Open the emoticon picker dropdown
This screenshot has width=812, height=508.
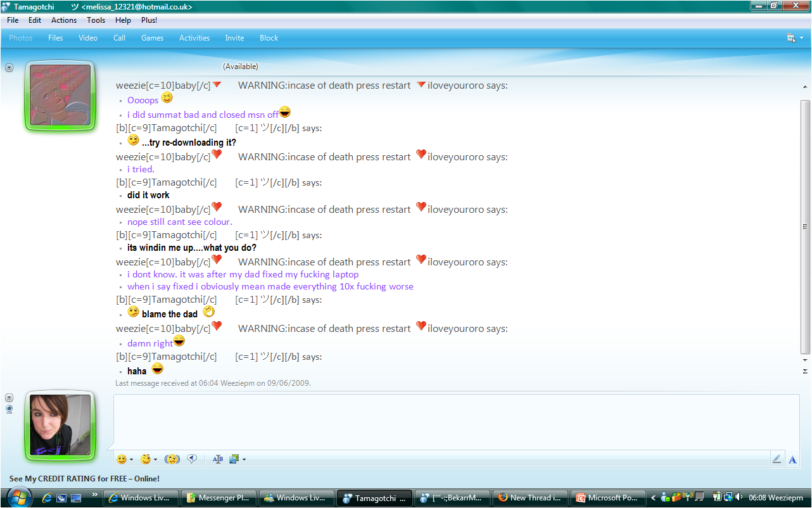[x=131, y=460]
